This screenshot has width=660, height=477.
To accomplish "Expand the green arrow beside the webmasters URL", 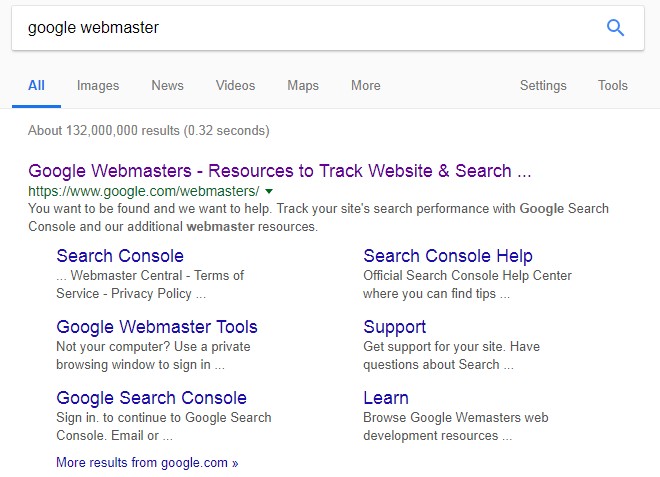I will coord(269,192).
